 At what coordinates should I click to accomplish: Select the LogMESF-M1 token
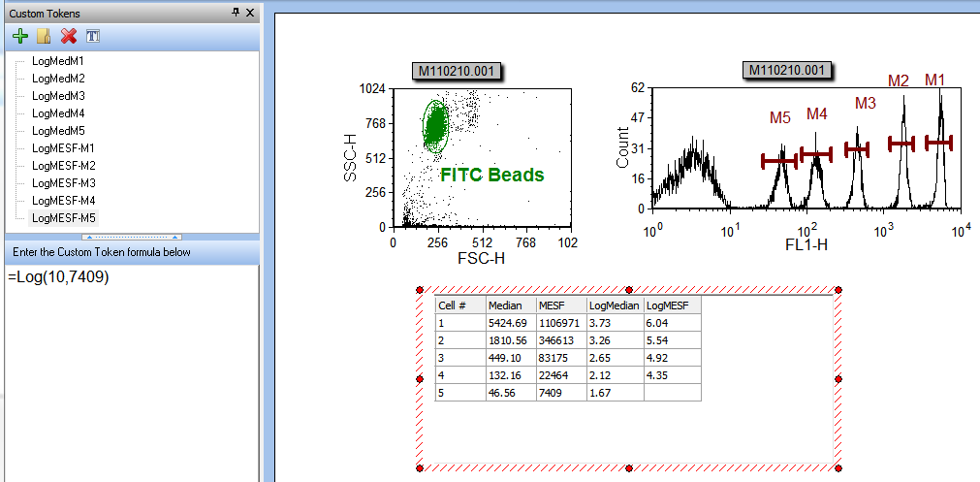(x=63, y=147)
